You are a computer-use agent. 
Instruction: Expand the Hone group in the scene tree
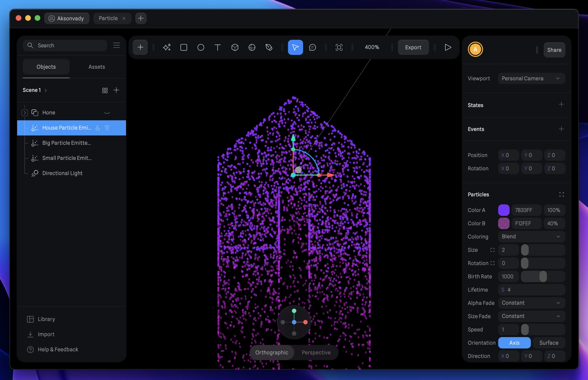click(x=24, y=112)
